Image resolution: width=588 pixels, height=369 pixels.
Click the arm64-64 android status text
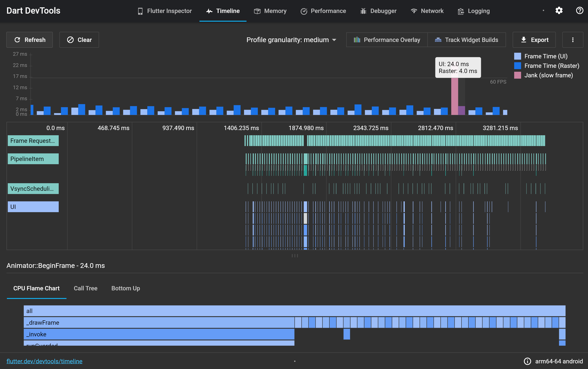(x=559, y=361)
